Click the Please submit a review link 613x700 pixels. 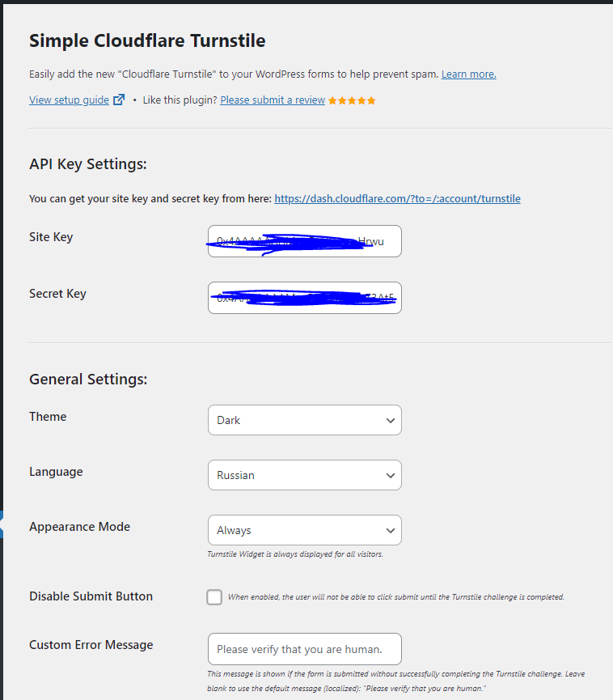click(x=273, y=100)
